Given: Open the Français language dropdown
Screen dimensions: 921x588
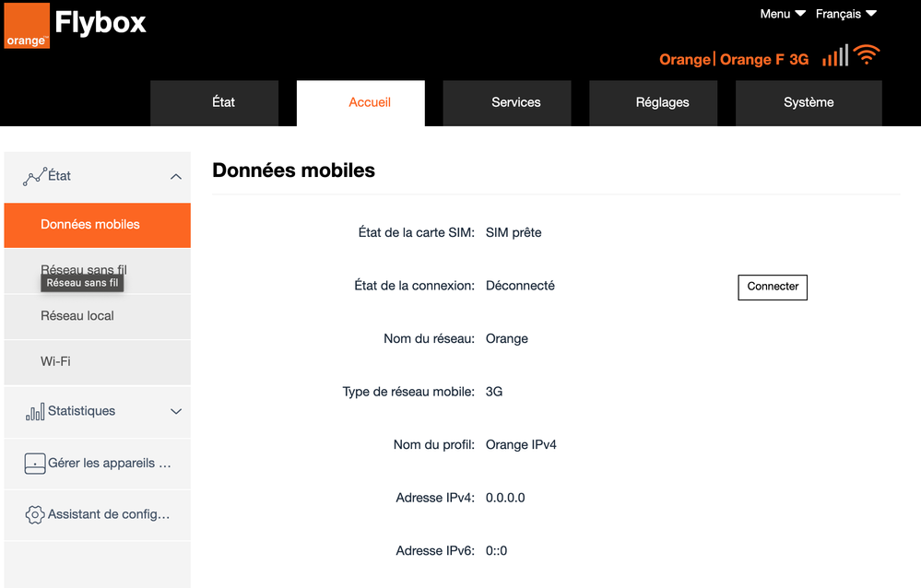Looking at the screenshot, I should (x=845, y=14).
